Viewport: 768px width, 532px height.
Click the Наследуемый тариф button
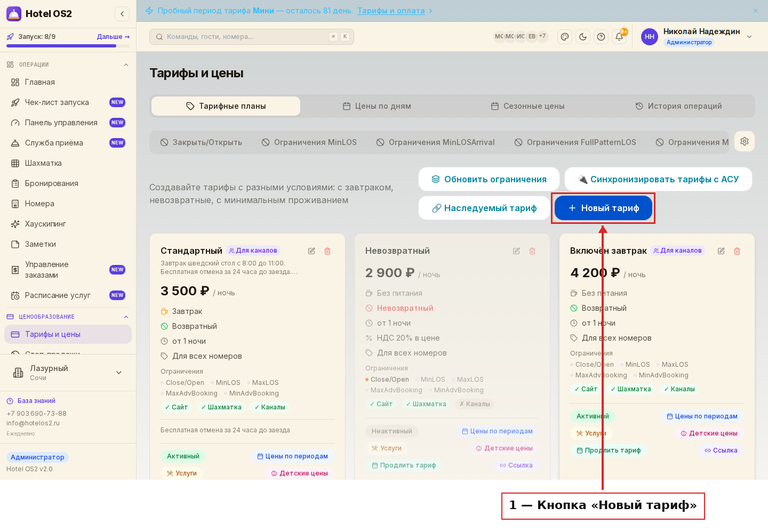click(x=484, y=208)
